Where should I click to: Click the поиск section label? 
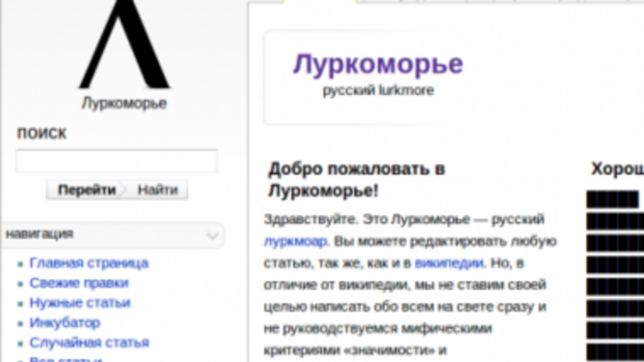[42, 133]
